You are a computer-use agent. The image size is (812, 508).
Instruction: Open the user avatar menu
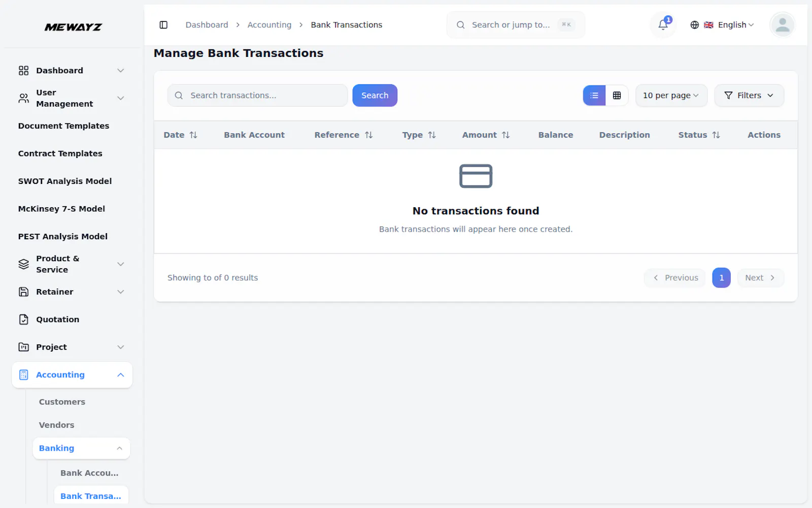(782, 25)
